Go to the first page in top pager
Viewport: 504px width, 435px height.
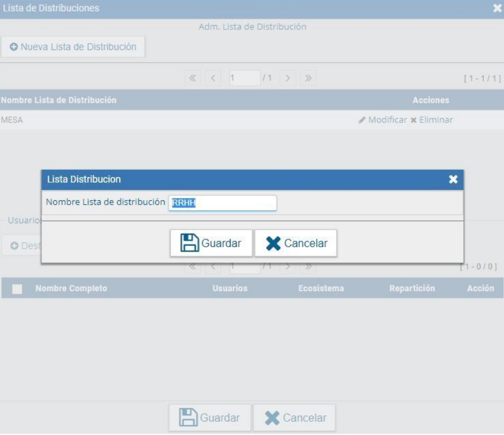coord(193,78)
